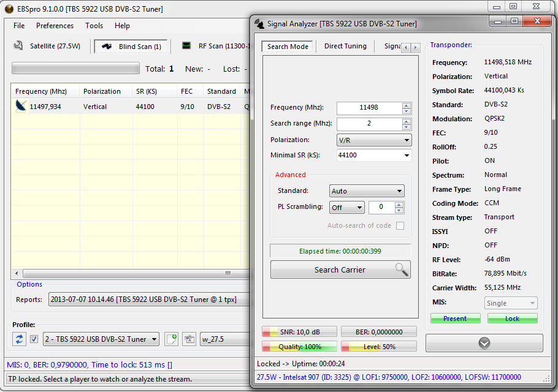558x392 pixels.
Task: Click the SNR 10,0 dB meter bar
Action: coord(299,332)
